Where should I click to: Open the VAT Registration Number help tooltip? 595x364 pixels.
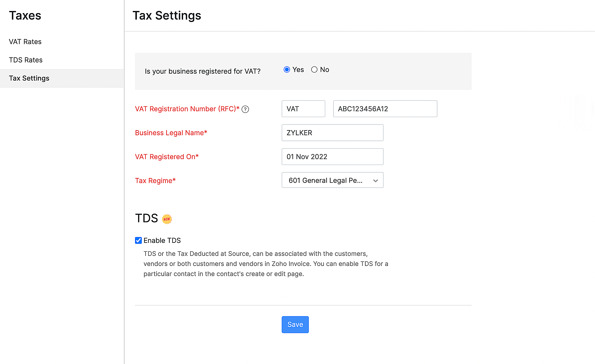(245, 109)
